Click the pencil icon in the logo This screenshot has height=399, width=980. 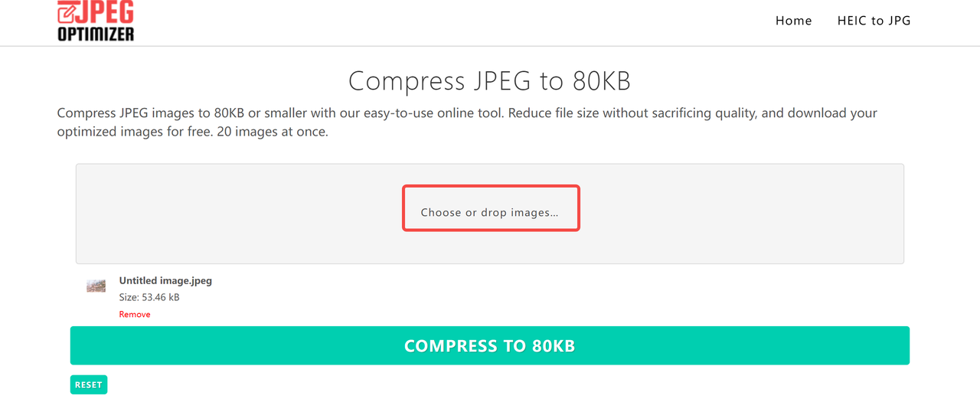click(67, 11)
